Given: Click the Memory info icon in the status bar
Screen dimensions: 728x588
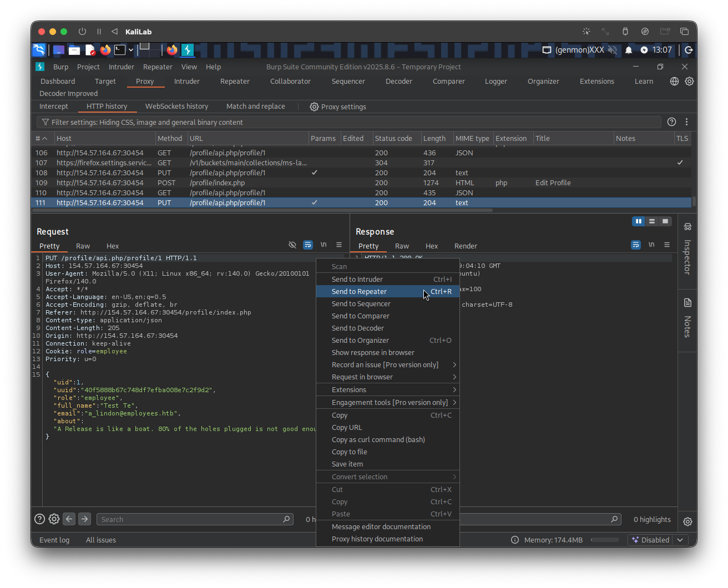Looking at the screenshot, I should (515, 540).
